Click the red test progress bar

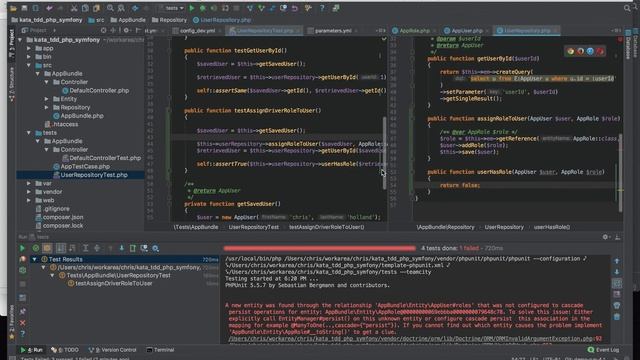pyautogui.click(x=319, y=248)
